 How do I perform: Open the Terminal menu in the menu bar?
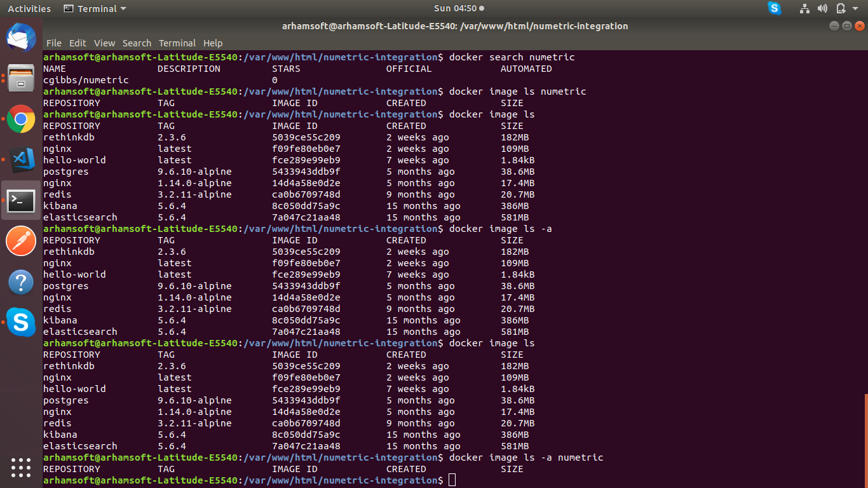[x=177, y=43]
